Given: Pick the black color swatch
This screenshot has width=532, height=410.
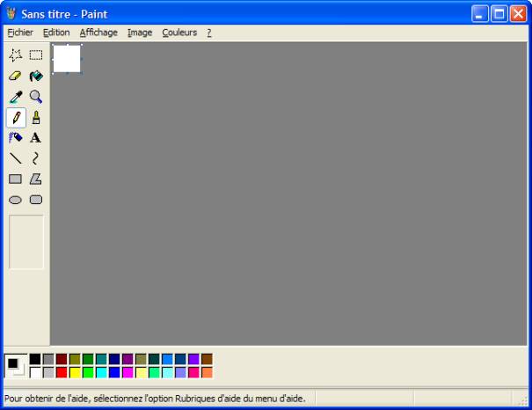Looking at the screenshot, I should [x=35, y=359].
